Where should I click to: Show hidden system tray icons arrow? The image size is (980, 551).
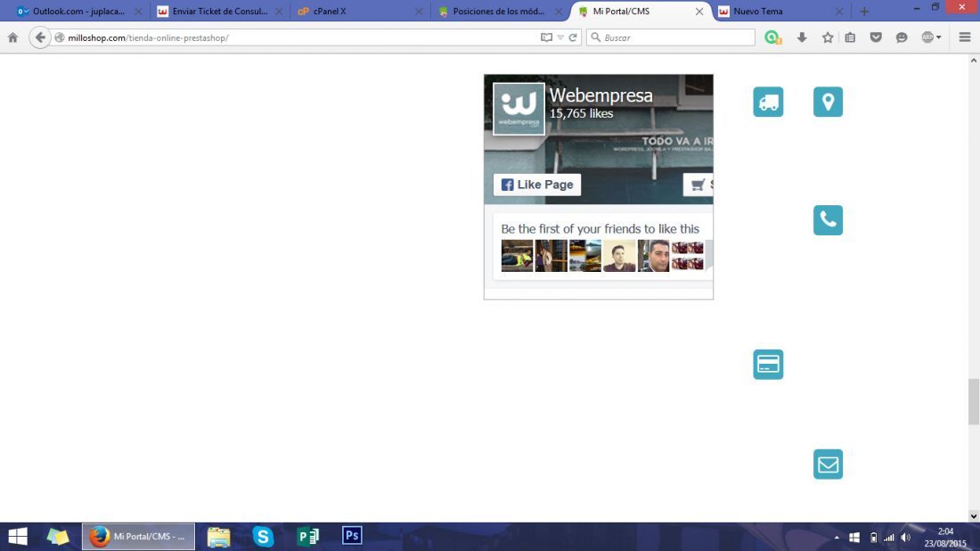point(837,538)
